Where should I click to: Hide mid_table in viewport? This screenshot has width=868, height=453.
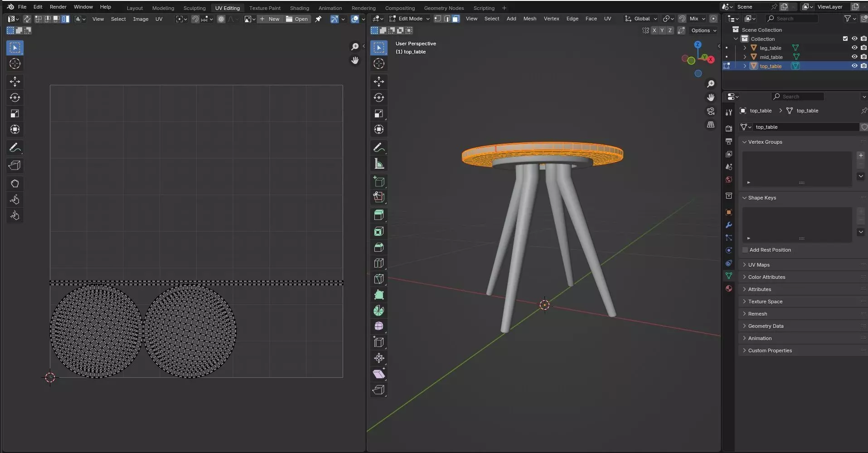tap(854, 57)
